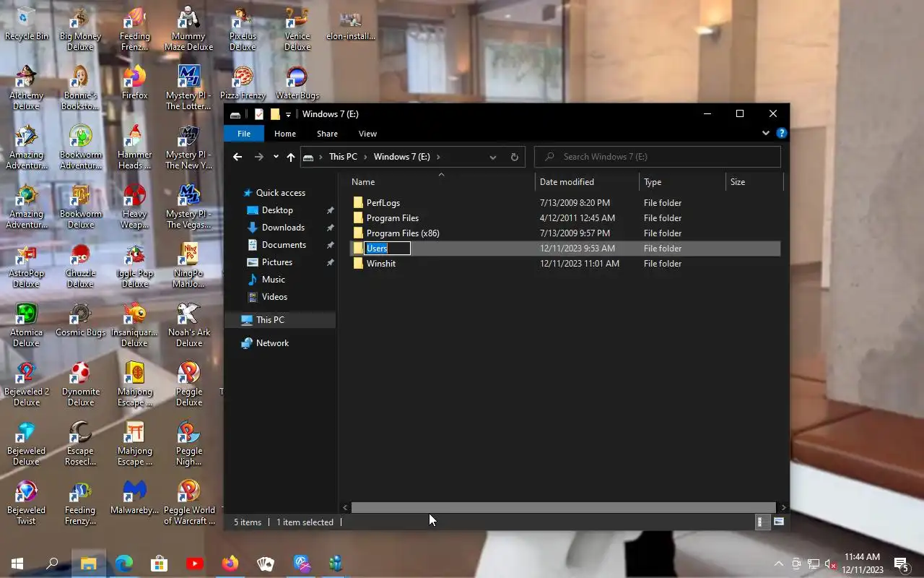This screenshot has height=578, width=924.
Task: Show hidden system tray icons
Action: point(779,564)
